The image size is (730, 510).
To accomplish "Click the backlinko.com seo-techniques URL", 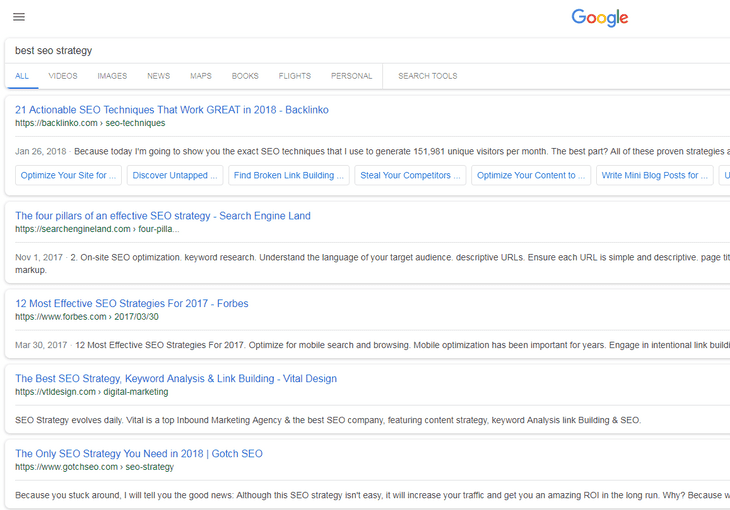I will (90, 123).
